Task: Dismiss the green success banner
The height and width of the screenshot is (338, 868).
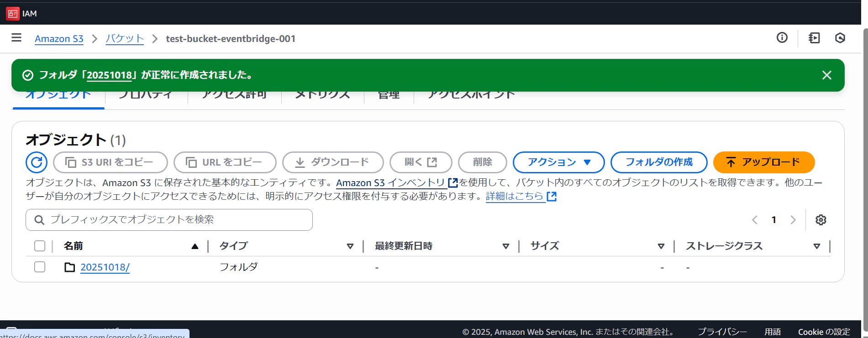Action: coord(826,75)
